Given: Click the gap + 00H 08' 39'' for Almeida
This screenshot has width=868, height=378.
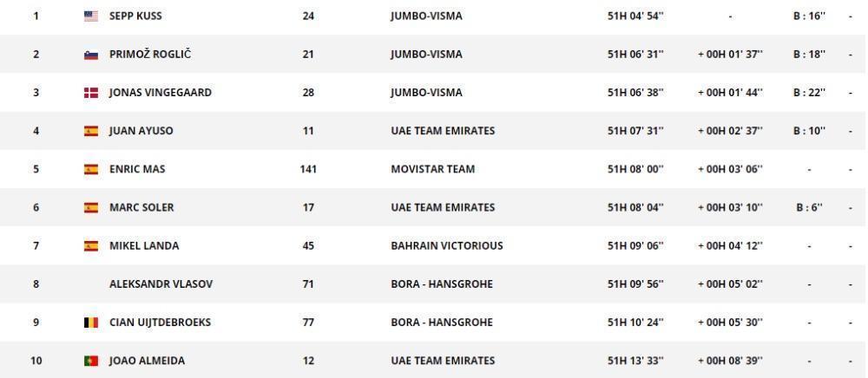Looking at the screenshot, I should [x=730, y=361].
